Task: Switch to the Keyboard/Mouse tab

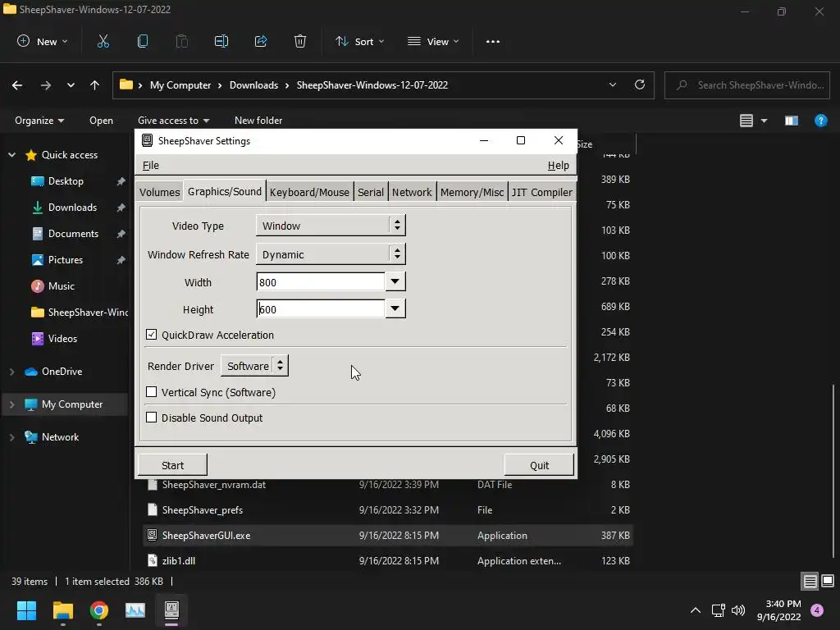Action: (x=309, y=192)
